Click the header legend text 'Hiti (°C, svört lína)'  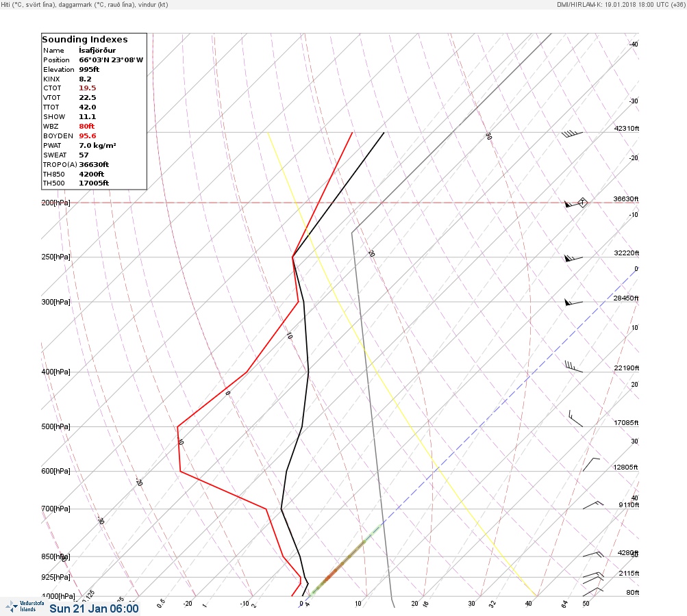(x=29, y=5)
